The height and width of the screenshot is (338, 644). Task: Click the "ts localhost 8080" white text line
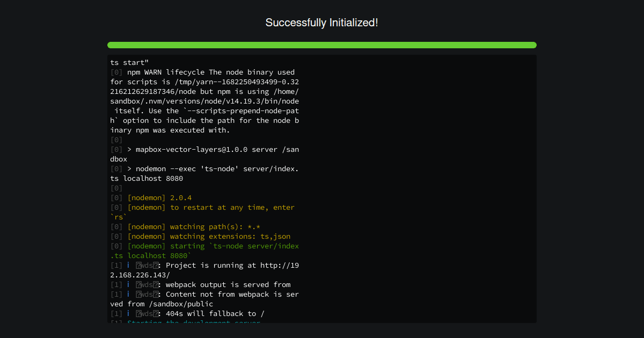[147, 179]
